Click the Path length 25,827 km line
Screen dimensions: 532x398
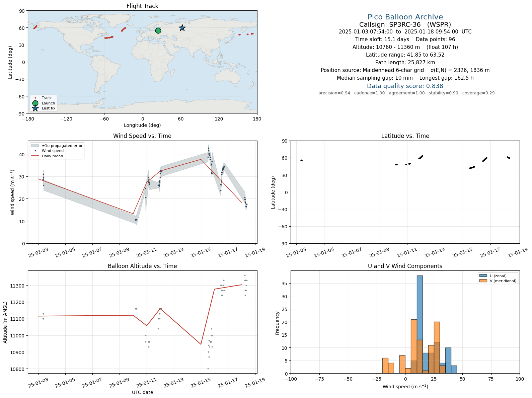[405, 63]
